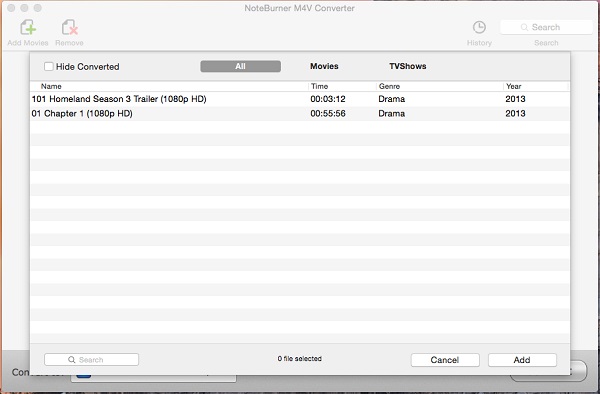Sort by the Time column header
The image size is (600, 394).
click(319, 86)
